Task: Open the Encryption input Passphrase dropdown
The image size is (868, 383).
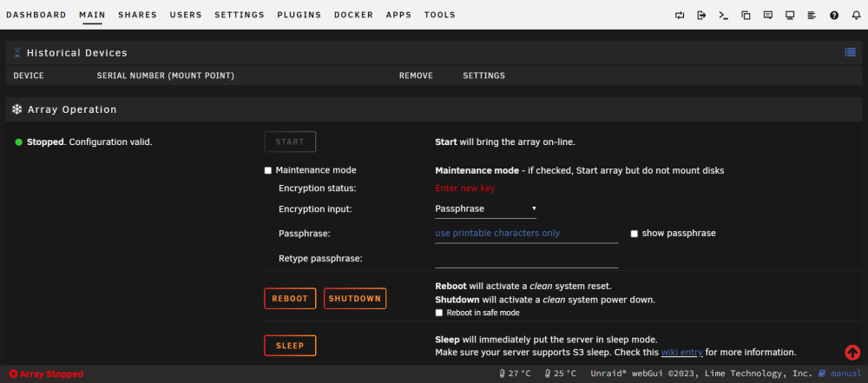Action: pos(485,209)
